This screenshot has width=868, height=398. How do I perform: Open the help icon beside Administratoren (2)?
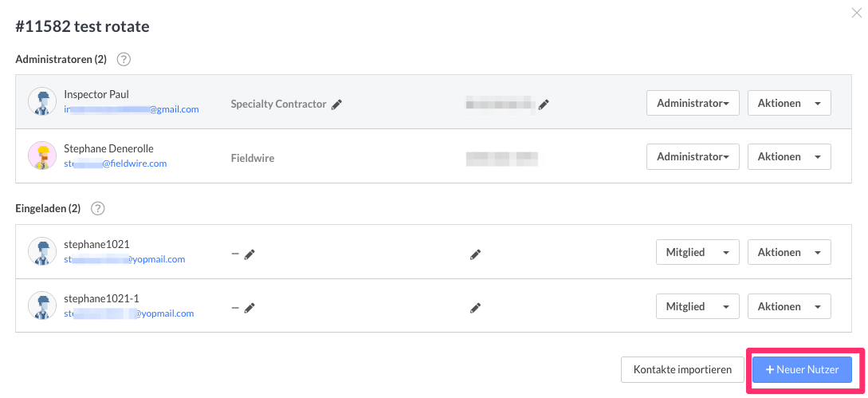124,59
